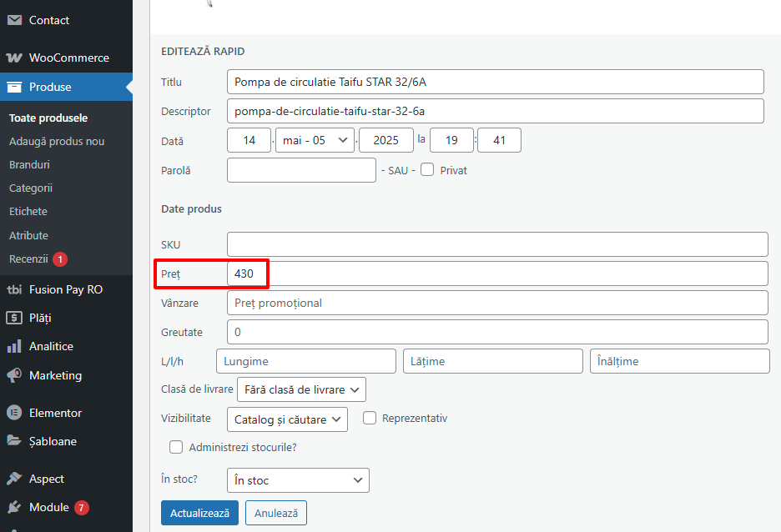
Task: Click the Aspect paintbrush icon
Action: (x=14, y=479)
